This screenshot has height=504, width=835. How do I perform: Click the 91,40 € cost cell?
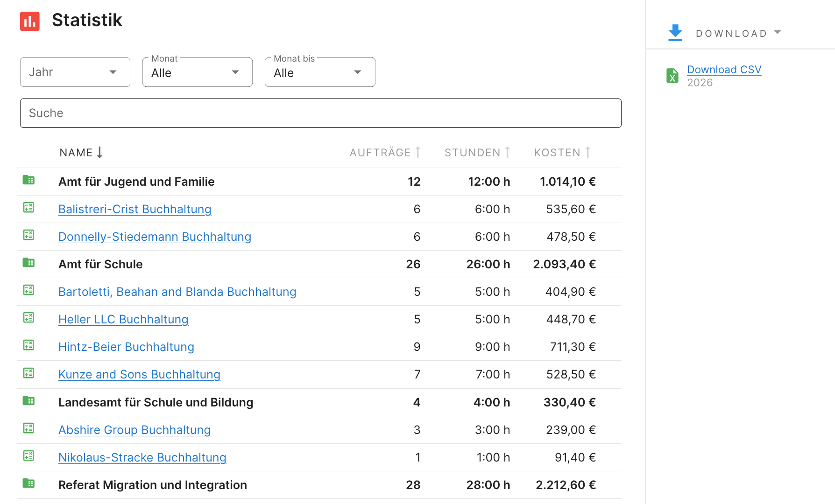pos(575,457)
